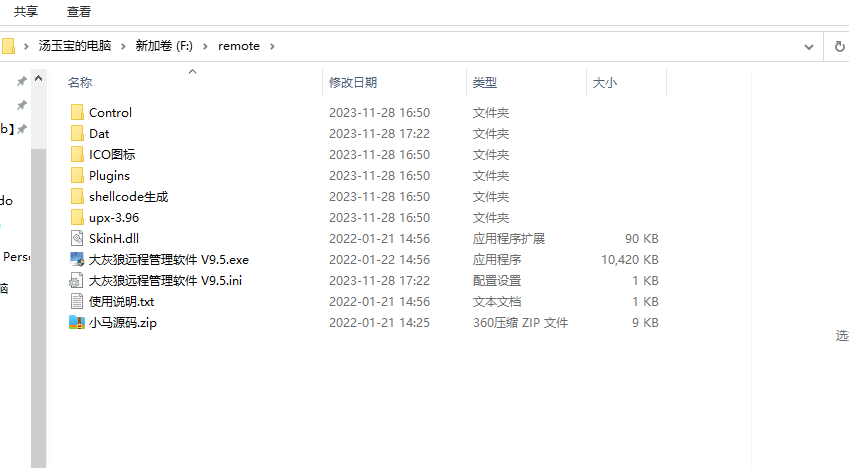Expand chevron before 汤玉宝的电脑 breadcrumb
The image size is (849, 468).
(25, 47)
